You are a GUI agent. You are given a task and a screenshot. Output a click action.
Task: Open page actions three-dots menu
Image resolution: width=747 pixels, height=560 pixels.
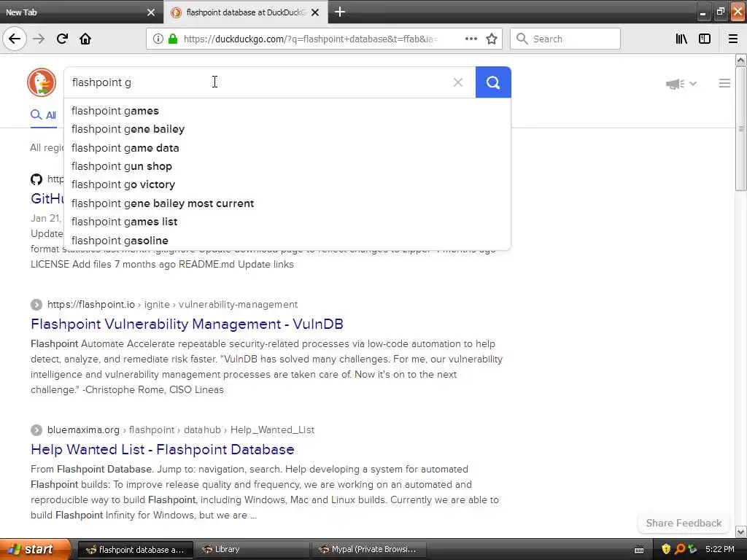[x=471, y=39]
